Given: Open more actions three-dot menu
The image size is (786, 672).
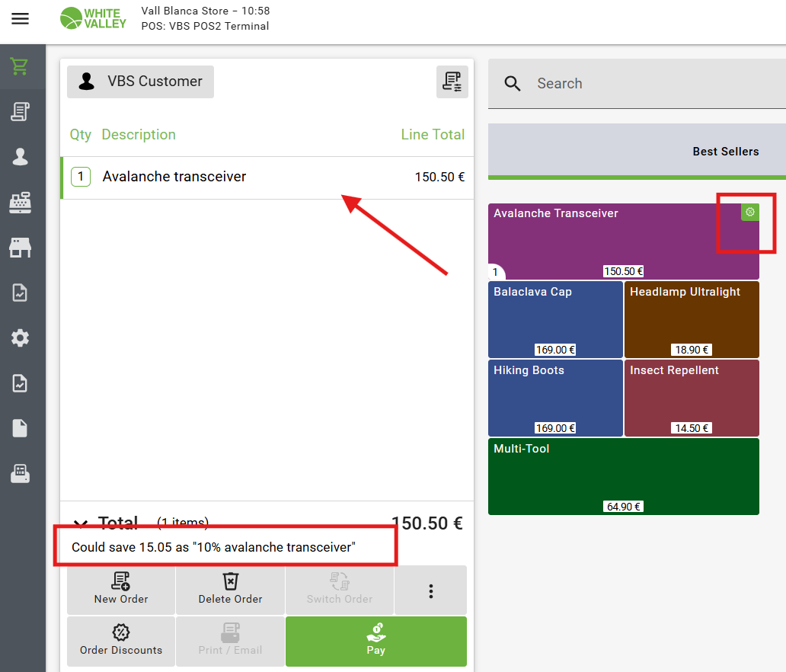Looking at the screenshot, I should (430, 590).
